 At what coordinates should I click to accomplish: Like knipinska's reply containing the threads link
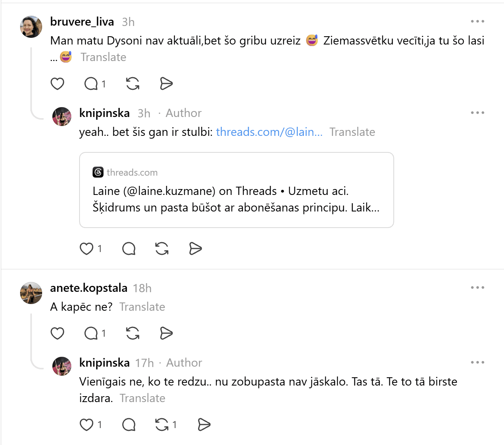pos(91,249)
